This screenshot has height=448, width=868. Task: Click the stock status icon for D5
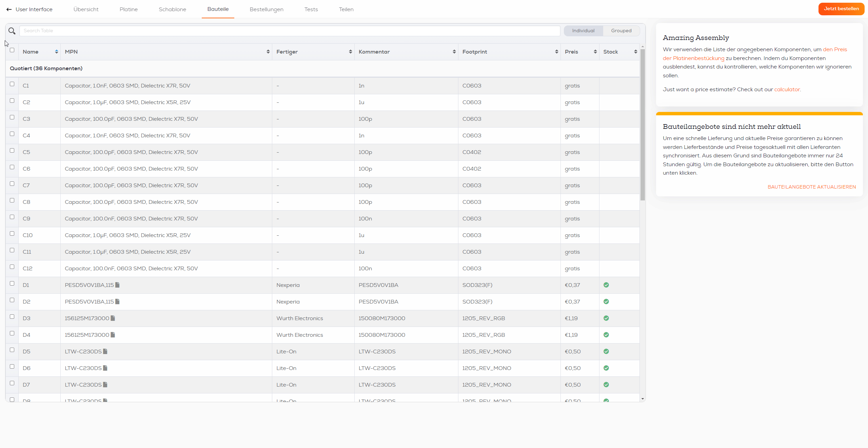click(606, 351)
